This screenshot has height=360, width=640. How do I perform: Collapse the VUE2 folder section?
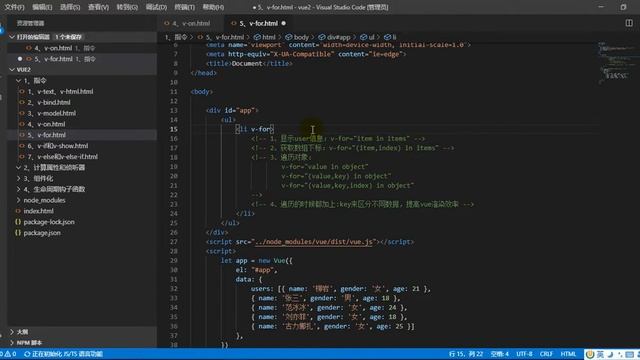point(82,69)
